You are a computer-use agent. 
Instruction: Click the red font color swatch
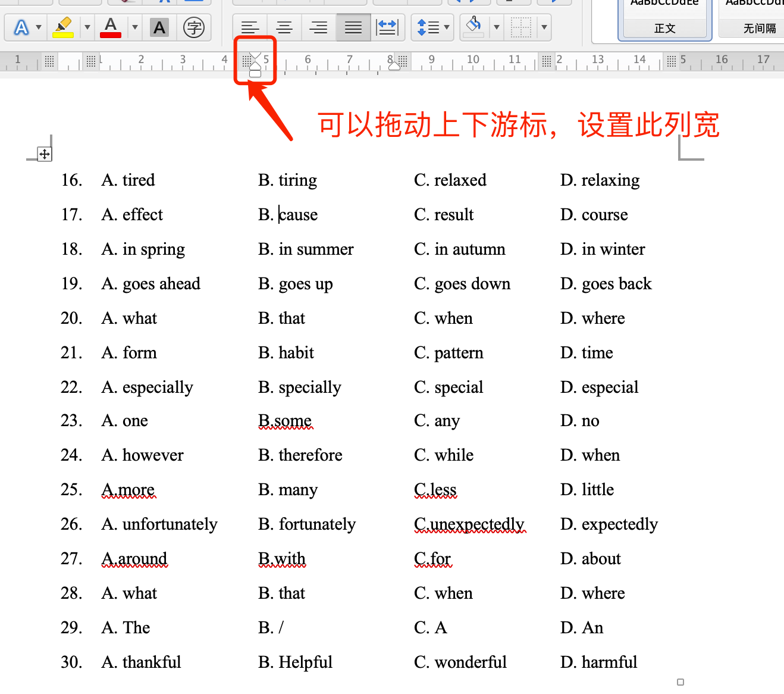110,34
